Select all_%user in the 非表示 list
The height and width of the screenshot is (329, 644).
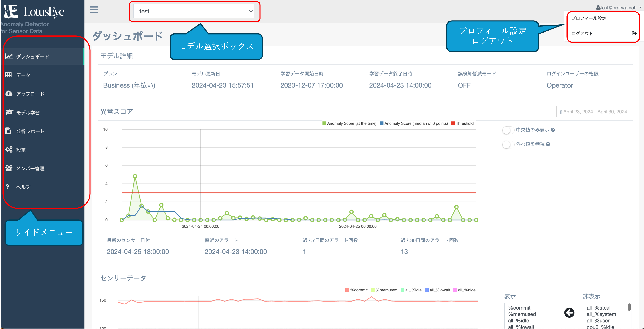click(x=598, y=321)
